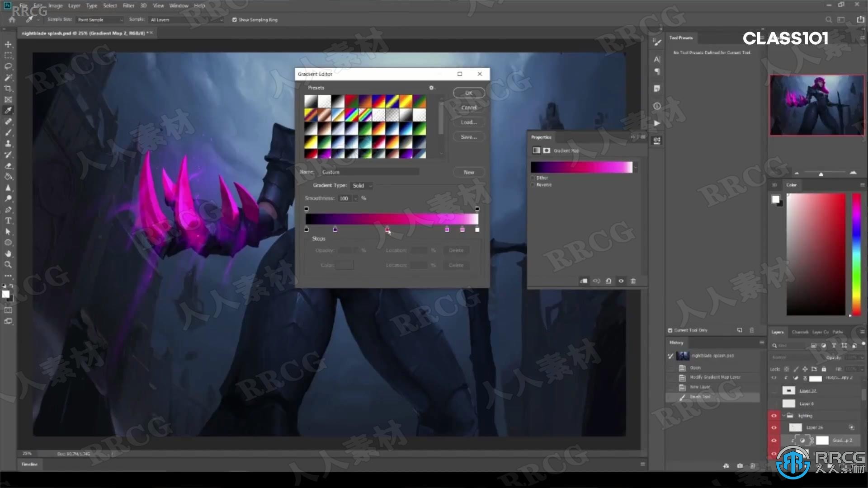Click the gradient Name input field
The height and width of the screenshot is (488, 868).
(370, 172)
